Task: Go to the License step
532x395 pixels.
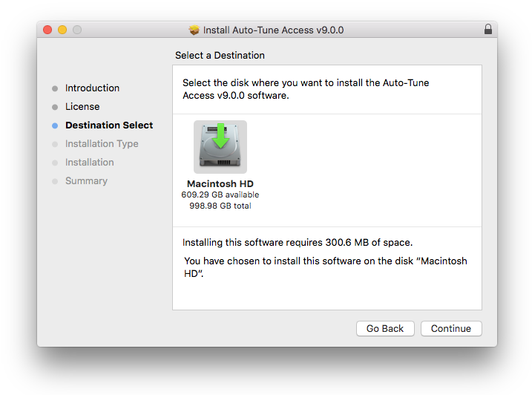Action: pos(82,106)
